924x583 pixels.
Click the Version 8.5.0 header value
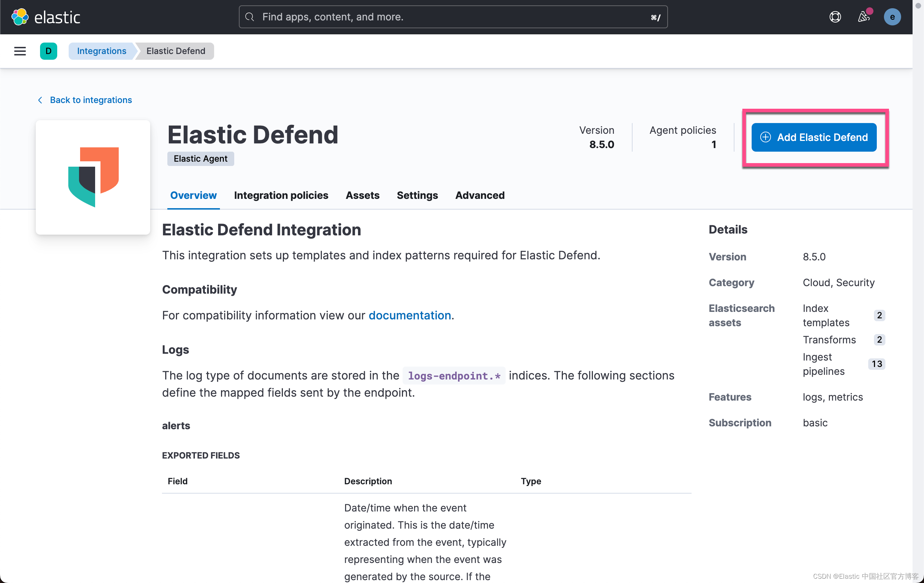tap(601, 144)
